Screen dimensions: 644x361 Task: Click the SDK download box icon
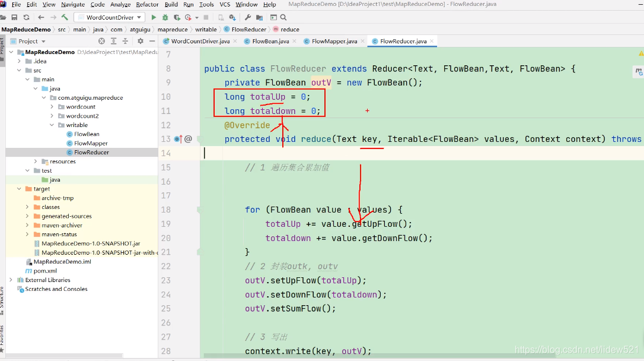click(232, 17)
